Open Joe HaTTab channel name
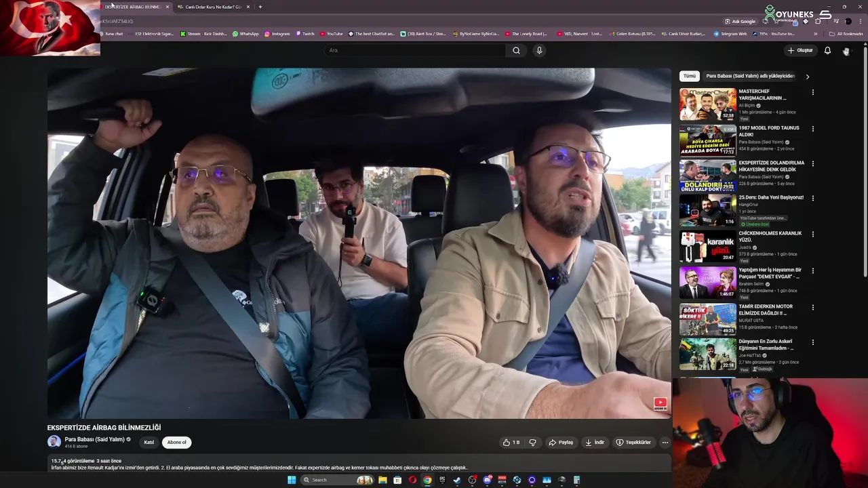 click(750, 355)
